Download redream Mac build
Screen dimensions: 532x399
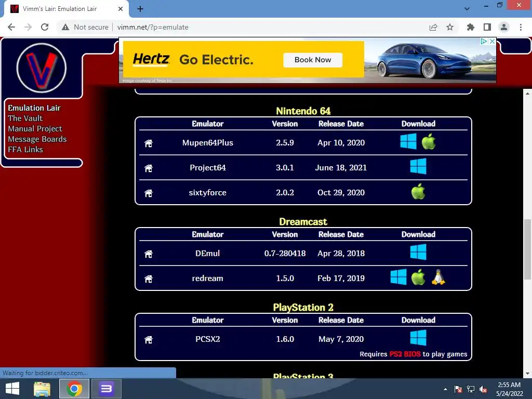pyautogui.click(x=418, y=277)
